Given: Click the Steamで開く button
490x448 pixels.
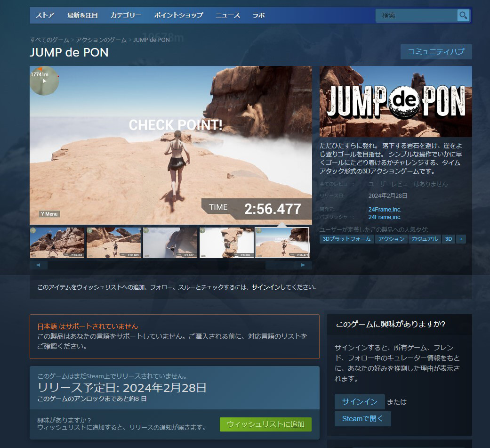Looking at the screenshot, I should (x=362, y=419).
